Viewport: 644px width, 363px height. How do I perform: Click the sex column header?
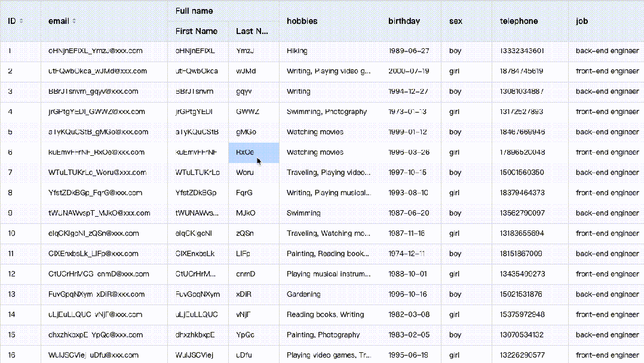pyautogui.click(x=456, y=21)
